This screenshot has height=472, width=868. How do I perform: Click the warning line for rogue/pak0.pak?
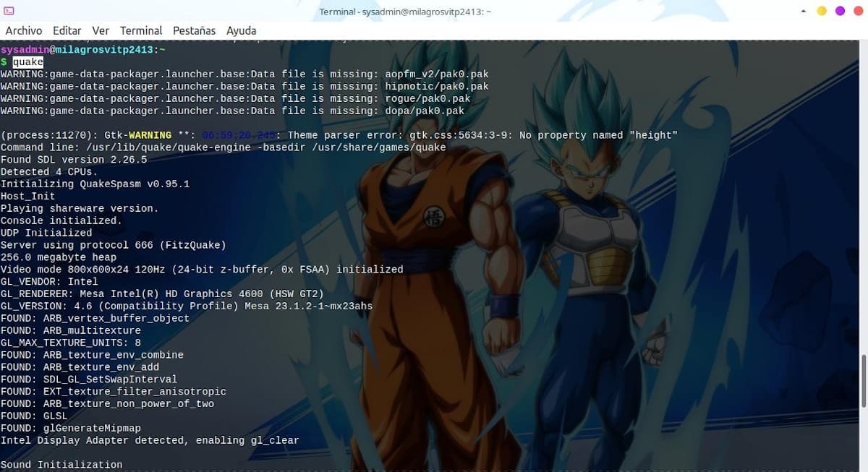click(x=235, y=99)
